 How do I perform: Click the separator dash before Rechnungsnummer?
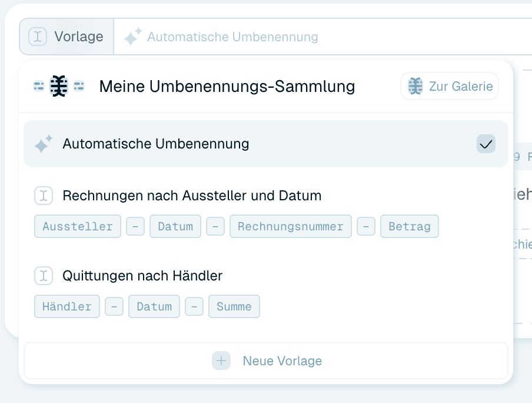(215, 226)
